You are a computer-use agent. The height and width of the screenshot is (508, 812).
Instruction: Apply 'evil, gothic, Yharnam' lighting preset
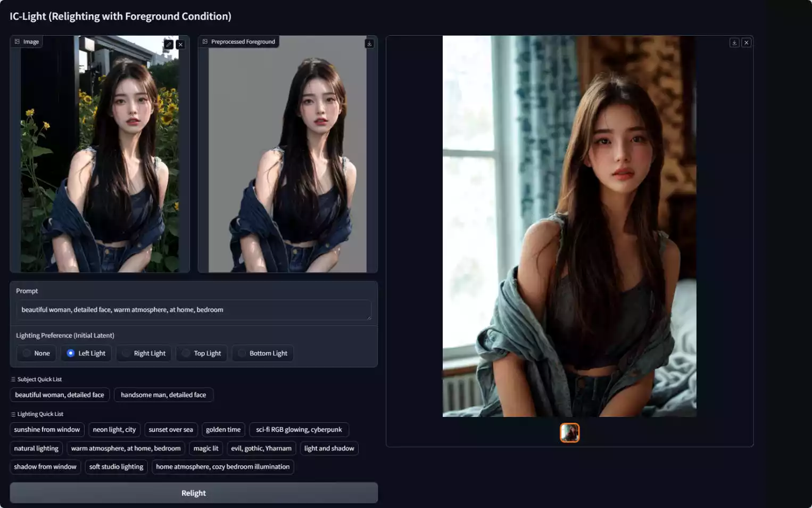tap(261, 448)
